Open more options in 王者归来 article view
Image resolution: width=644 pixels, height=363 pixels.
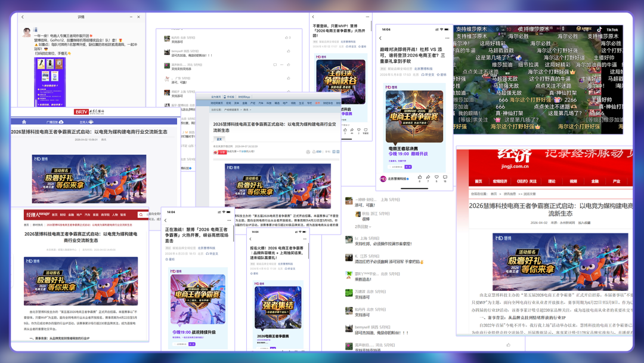[367, 17]
